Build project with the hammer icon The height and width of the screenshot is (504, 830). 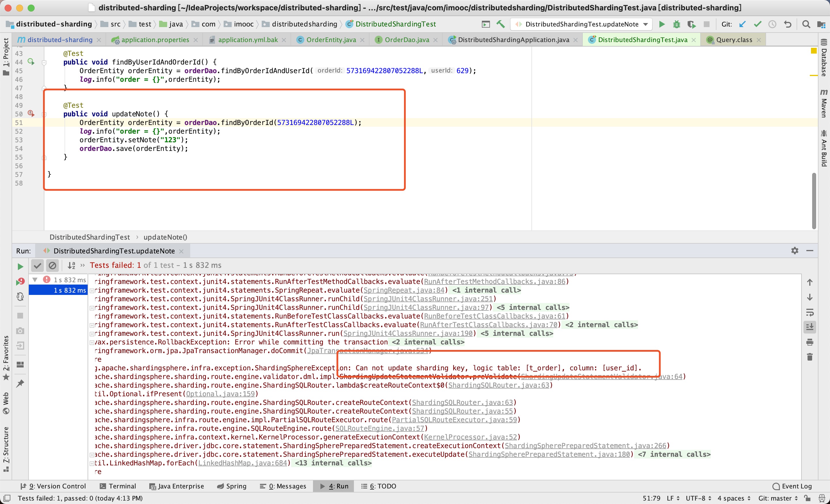pos(501,24)
